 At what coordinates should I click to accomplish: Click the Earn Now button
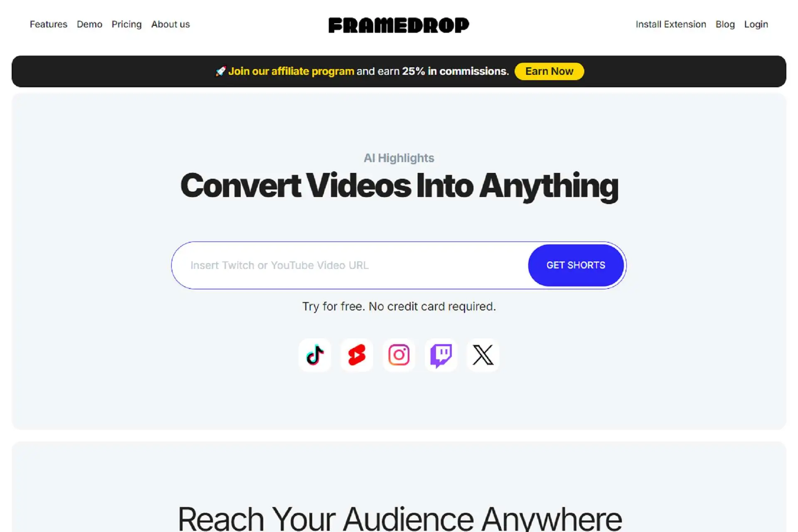[549, 71]
